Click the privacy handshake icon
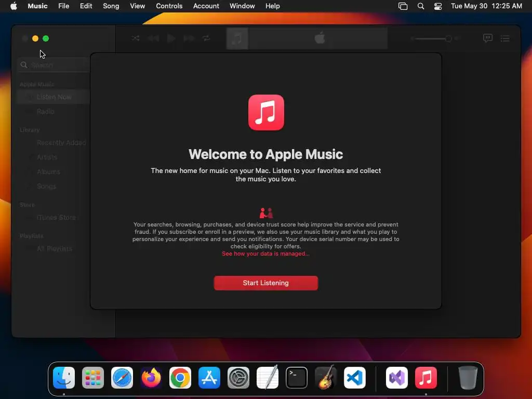532x399 pixels. point(266,213)
